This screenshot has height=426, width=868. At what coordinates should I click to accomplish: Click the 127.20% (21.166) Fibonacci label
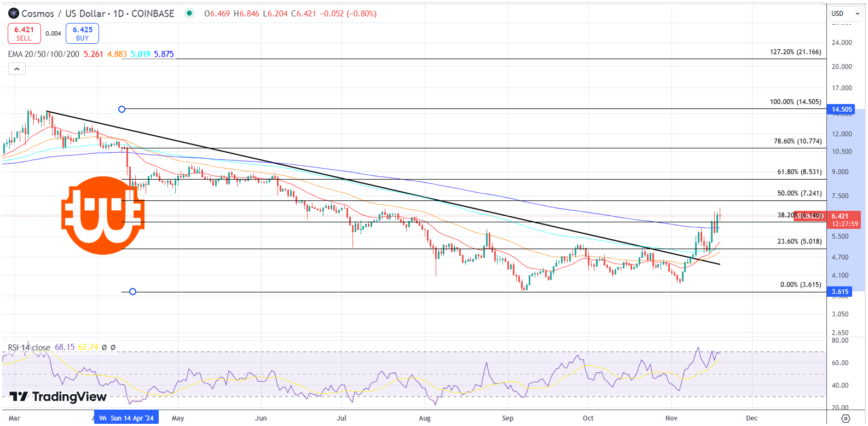click(796, 52)
